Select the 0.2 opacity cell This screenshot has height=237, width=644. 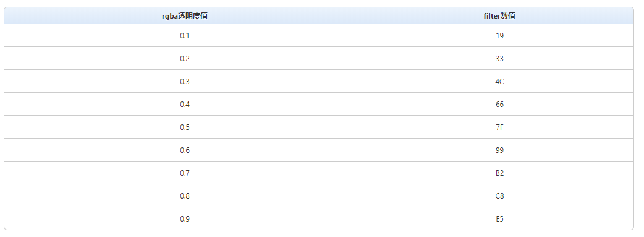coord(185,58)
